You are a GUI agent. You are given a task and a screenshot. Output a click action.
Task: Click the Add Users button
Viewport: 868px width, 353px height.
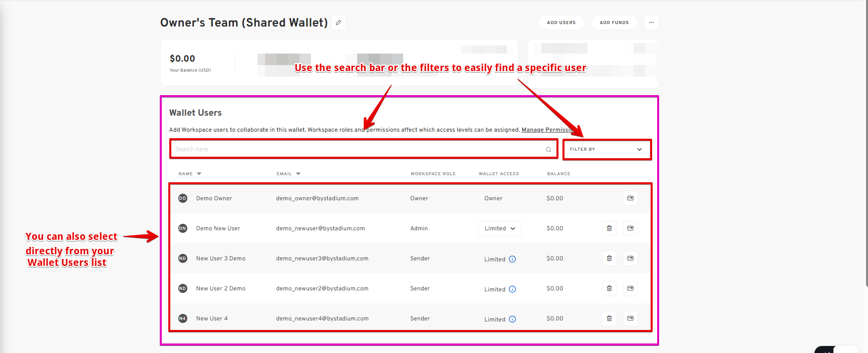(561, 23)
